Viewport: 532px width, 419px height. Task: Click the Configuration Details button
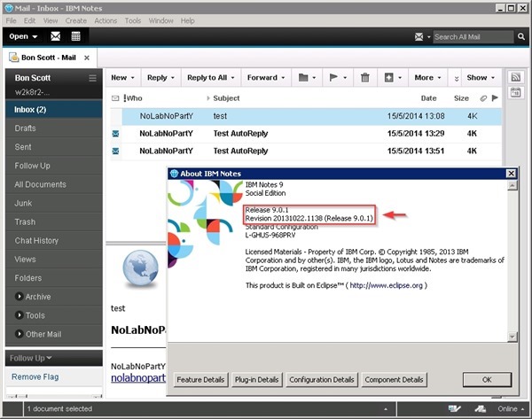point(321,380)
